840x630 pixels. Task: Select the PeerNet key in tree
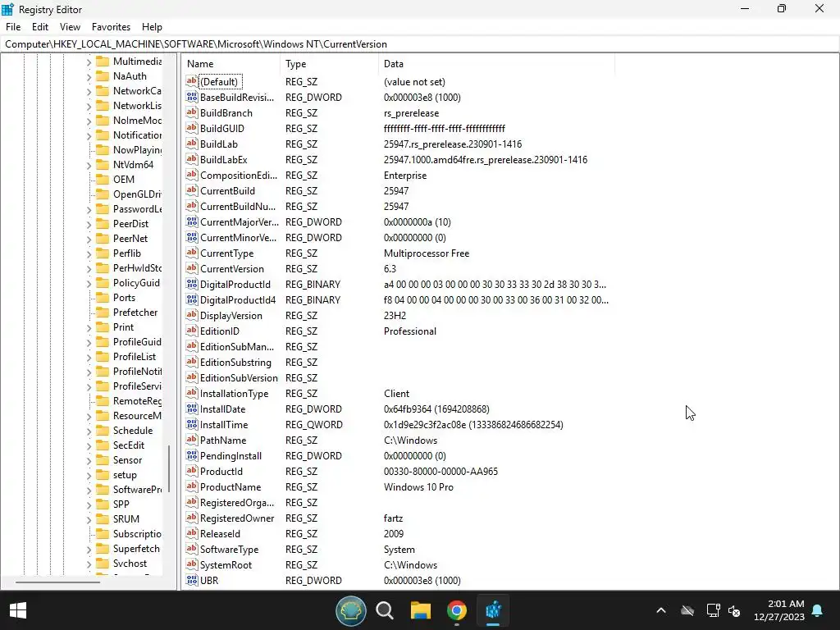click(x=130, y=239)
